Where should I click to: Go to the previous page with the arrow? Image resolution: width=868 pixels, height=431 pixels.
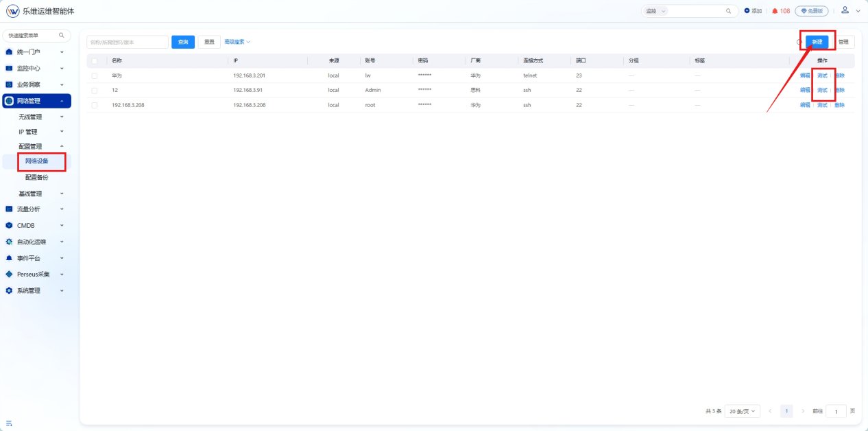(x=770, y=411)
